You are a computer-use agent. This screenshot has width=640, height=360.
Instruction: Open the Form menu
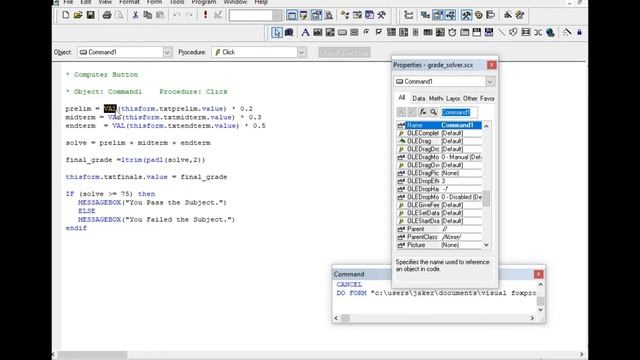154,2
